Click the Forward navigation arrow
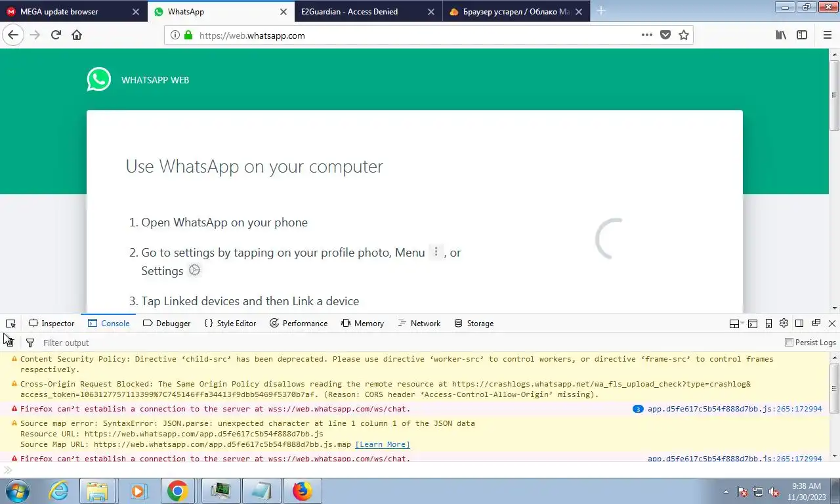Image resolution: width=840 pixels, height=504 pixels. (35, 35)
